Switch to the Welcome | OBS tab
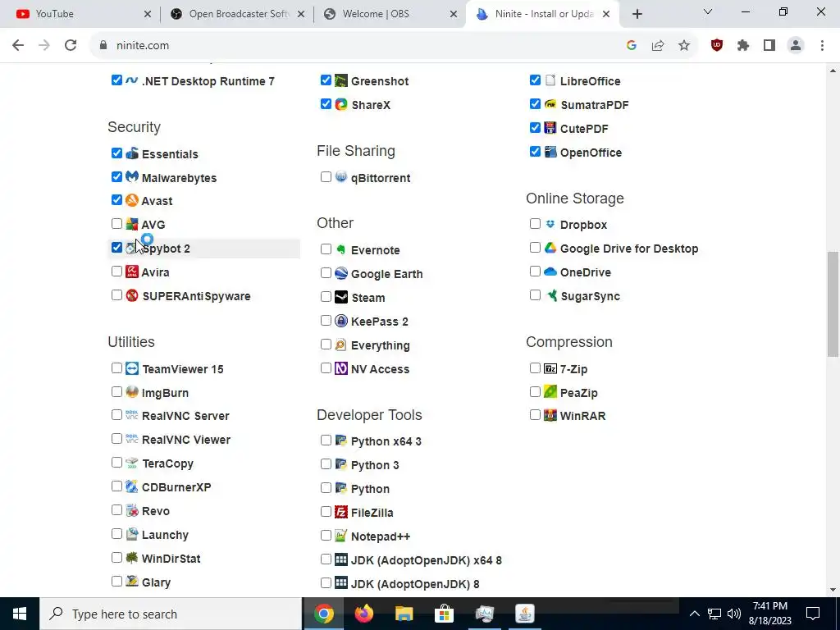 click(390, 14)
